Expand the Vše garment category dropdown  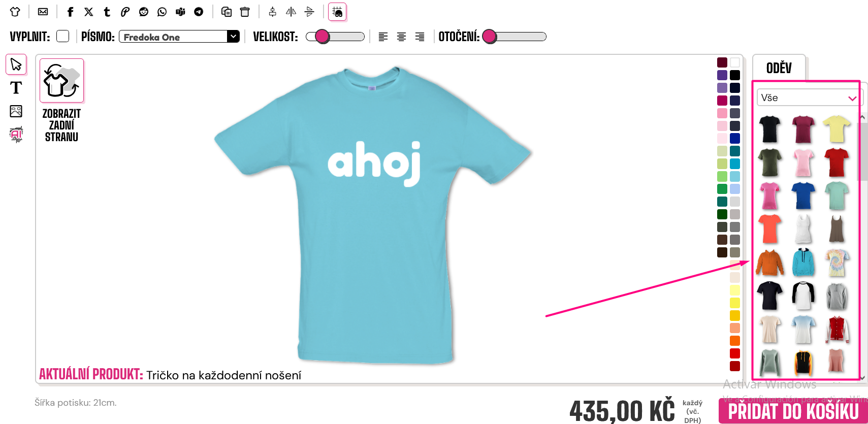tap(810, 97)
